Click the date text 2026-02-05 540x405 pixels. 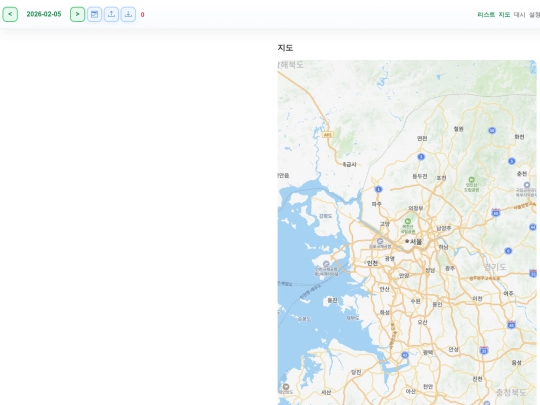point(44,14)
